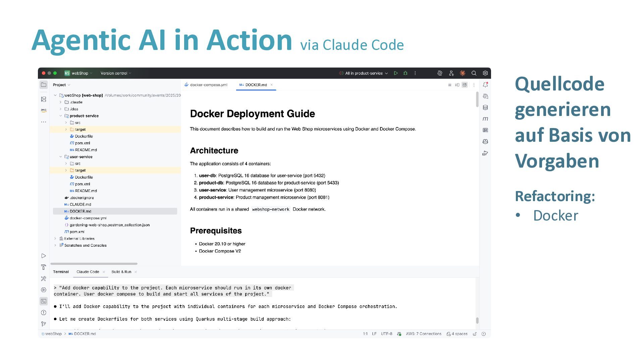Expand the .claude folder in project tree
Image resolution: width=644 pixels, height=362 pixels.
61,102
